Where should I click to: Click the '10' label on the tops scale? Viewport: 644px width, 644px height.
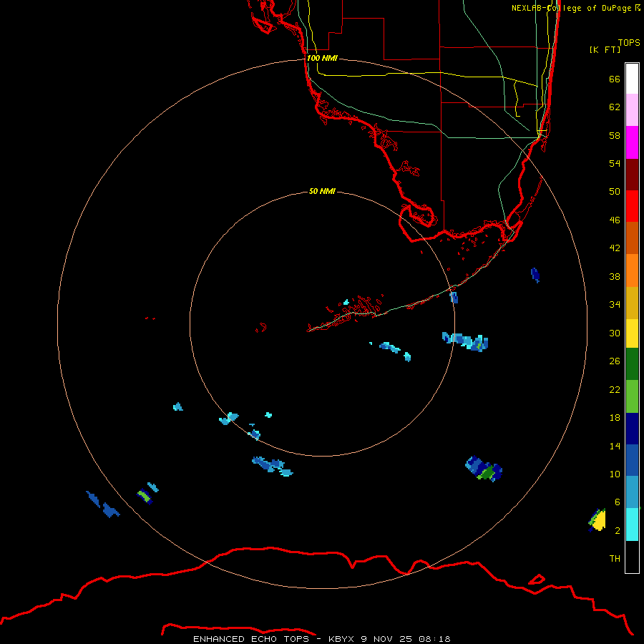click(615, 474)
